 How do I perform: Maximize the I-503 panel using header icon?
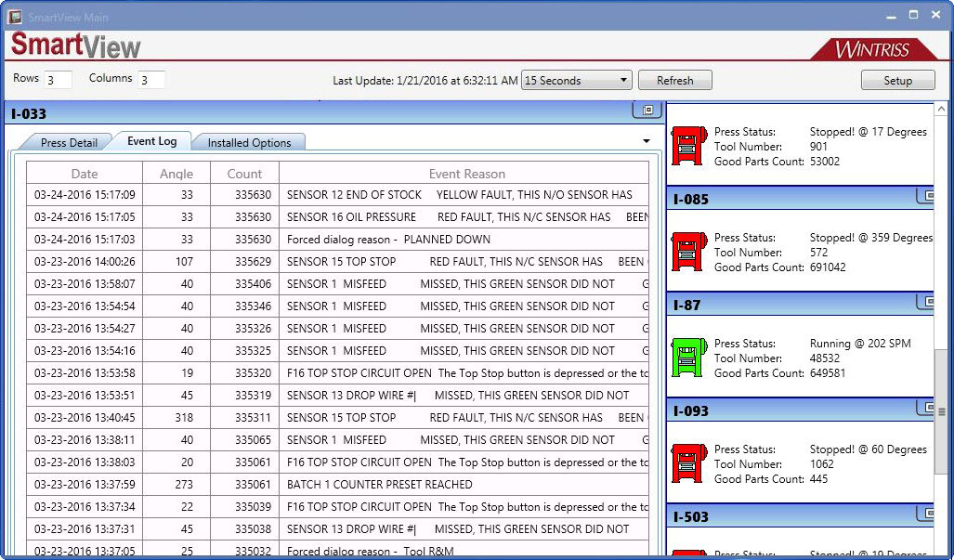coord(927,514)
